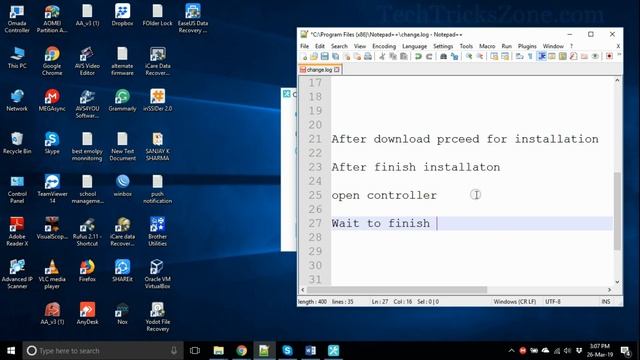The image size is (640, 360).
Task: Click the 'Type here to search' taskbar box
Action: tap(103, 350)
